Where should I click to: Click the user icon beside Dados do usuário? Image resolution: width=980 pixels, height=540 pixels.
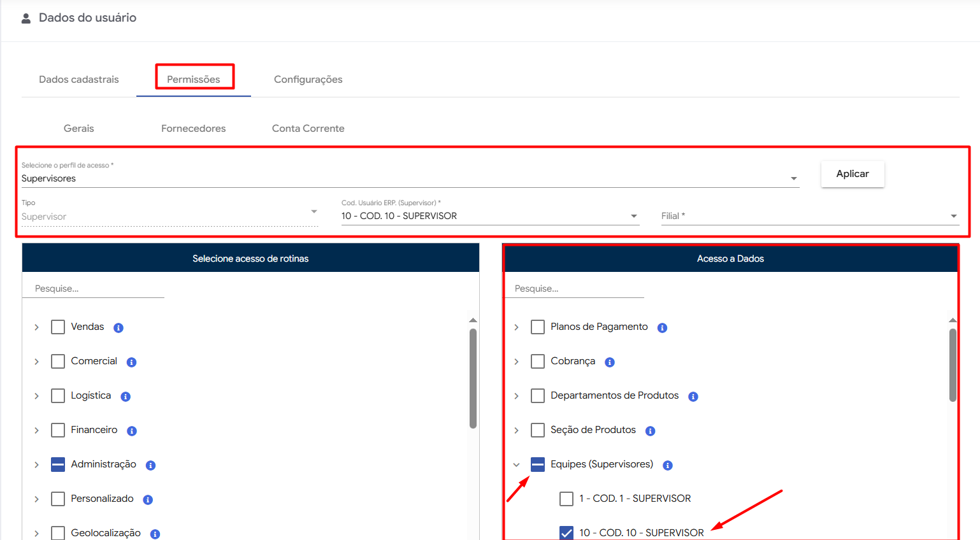coord(26,18)
